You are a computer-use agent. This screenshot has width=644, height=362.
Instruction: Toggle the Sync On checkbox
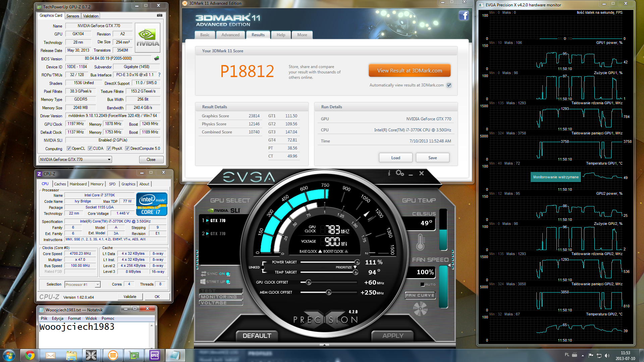[228, 274]
